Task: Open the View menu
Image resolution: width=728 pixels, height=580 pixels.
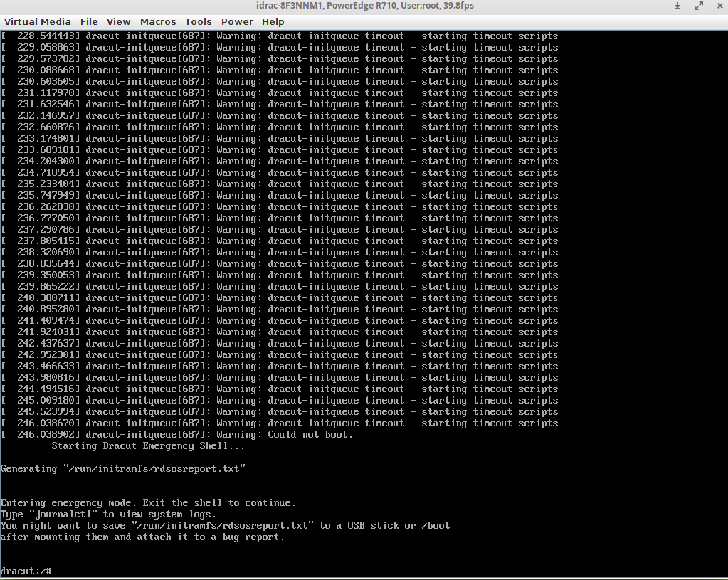Action: click(119, 21)
